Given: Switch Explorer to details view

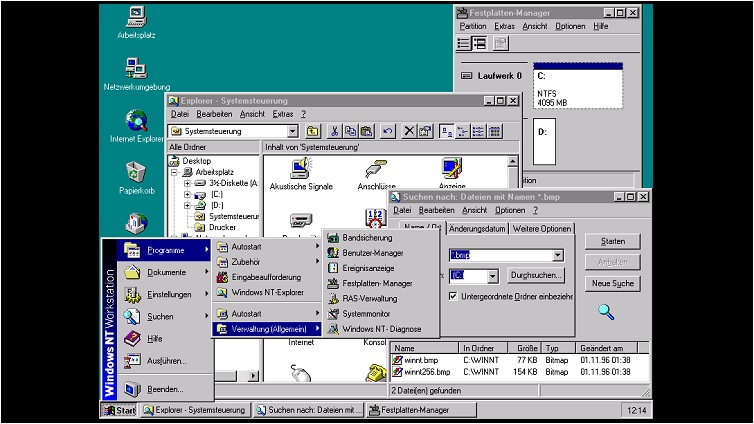Looking at the screenshot, I should tap(493, 131).
